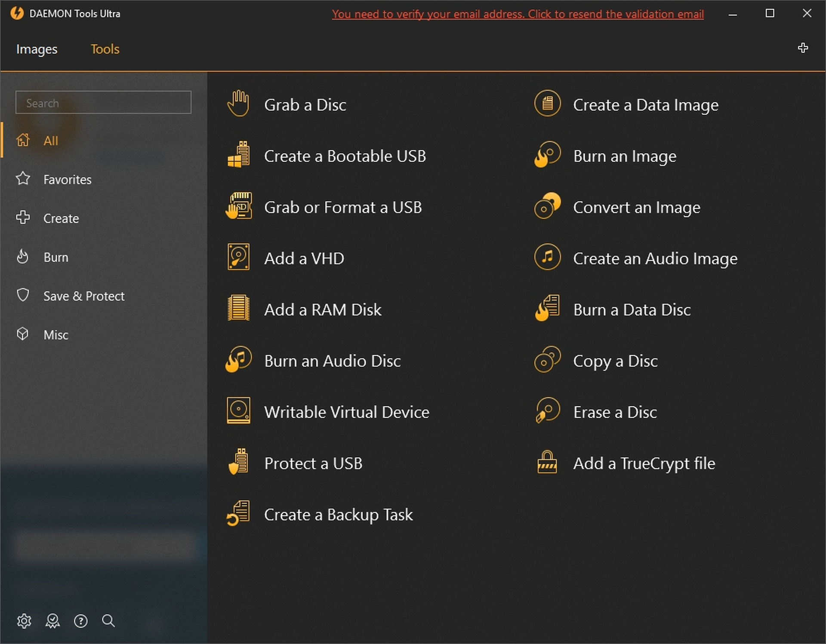This screenshot has height=644, width=826.
Task: Click the Add a TrueCrypt file lock icon
Action: (547, 462)
